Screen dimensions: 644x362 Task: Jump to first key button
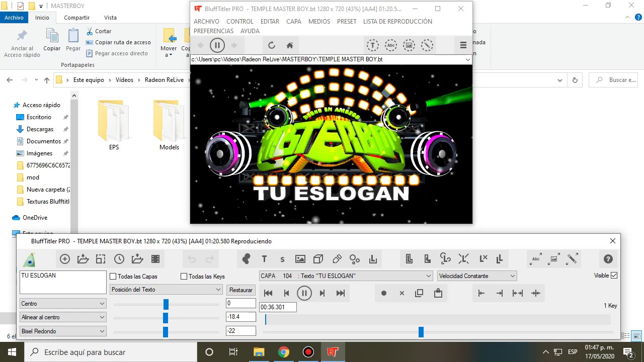coord(268,293)
